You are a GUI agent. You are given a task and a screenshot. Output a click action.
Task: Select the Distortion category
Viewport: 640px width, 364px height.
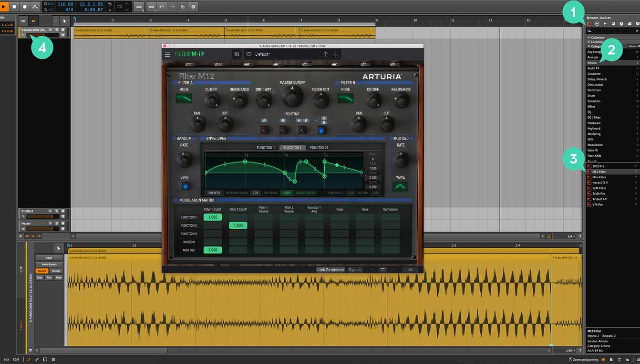[x=613, y=90]
